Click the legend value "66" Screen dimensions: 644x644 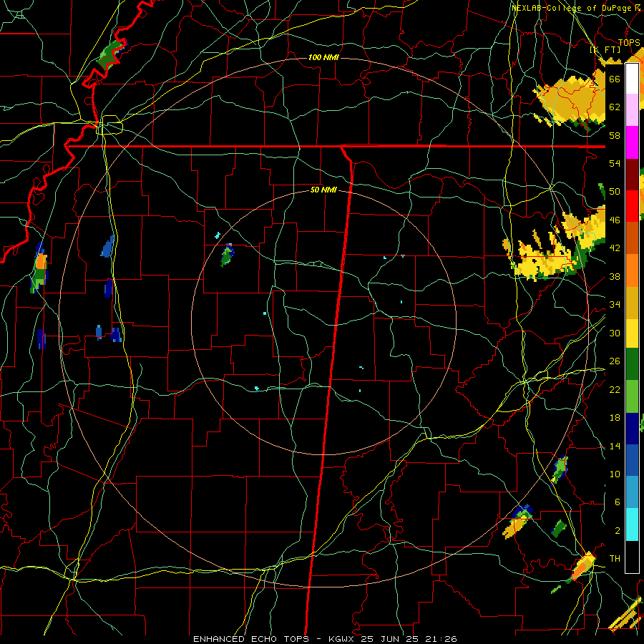(615, 79)
